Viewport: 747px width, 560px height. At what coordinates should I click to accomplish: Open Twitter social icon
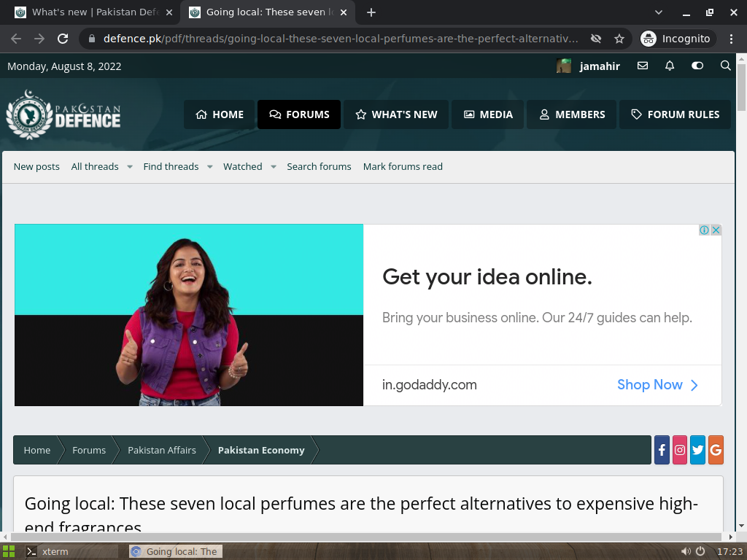[x=698, y=450]
